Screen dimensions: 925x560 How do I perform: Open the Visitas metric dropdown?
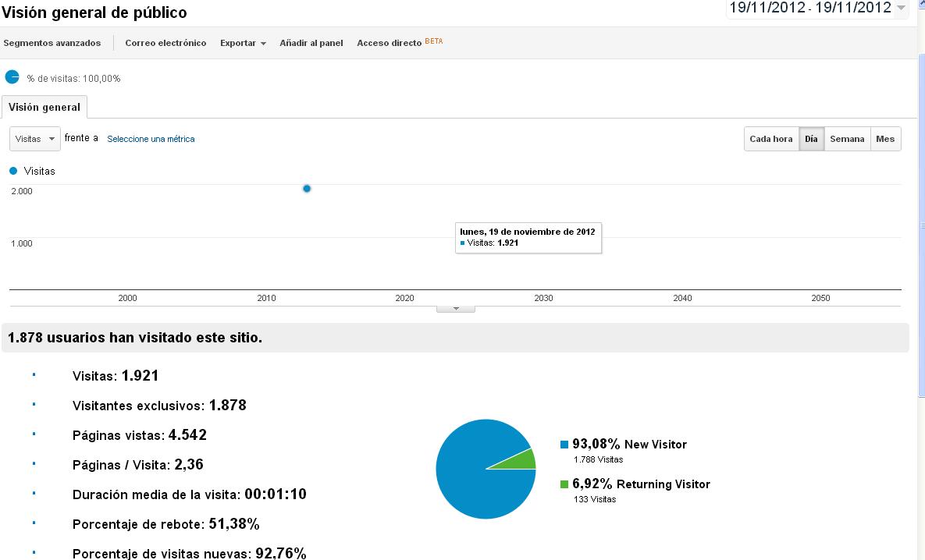[x=35, y=139]
